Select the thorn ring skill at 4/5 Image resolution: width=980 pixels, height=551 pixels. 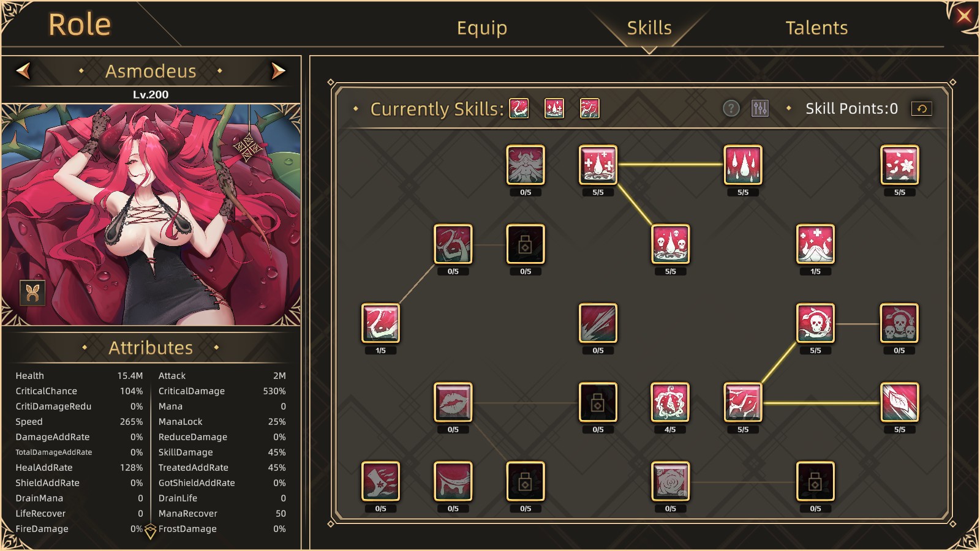(670, 402)
